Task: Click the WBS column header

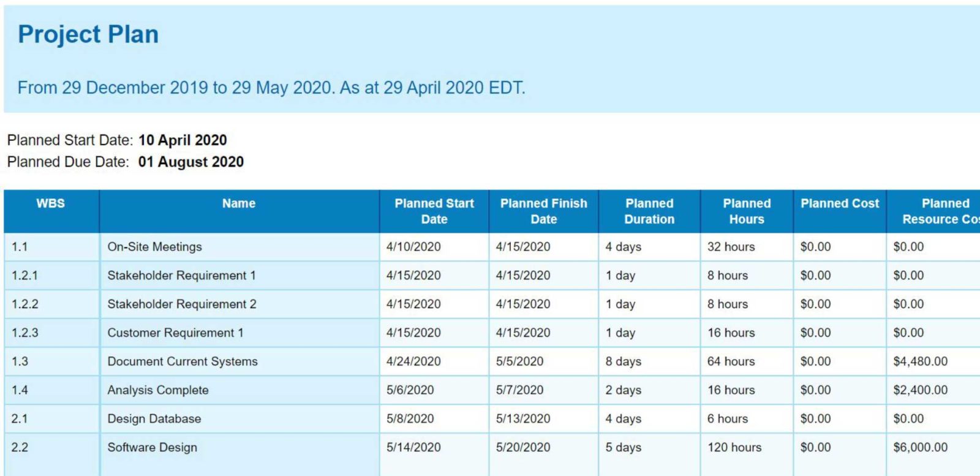Action: coord(51,203)
